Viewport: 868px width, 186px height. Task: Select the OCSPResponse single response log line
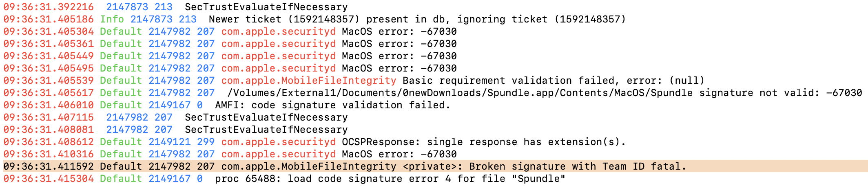click(x=484, y=142)
